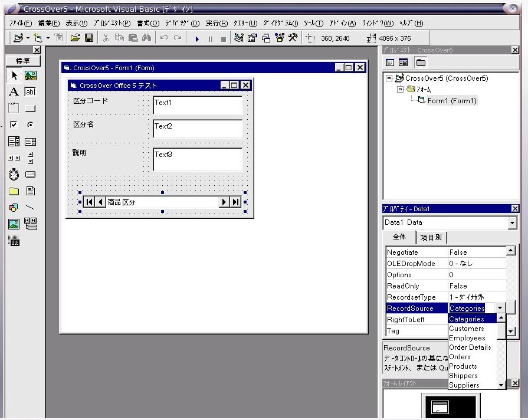This screenshot has width=528, height=420.
Task: Select the DirListBox folder control tool
Action: pyautogui.click(x=14, y=191)
